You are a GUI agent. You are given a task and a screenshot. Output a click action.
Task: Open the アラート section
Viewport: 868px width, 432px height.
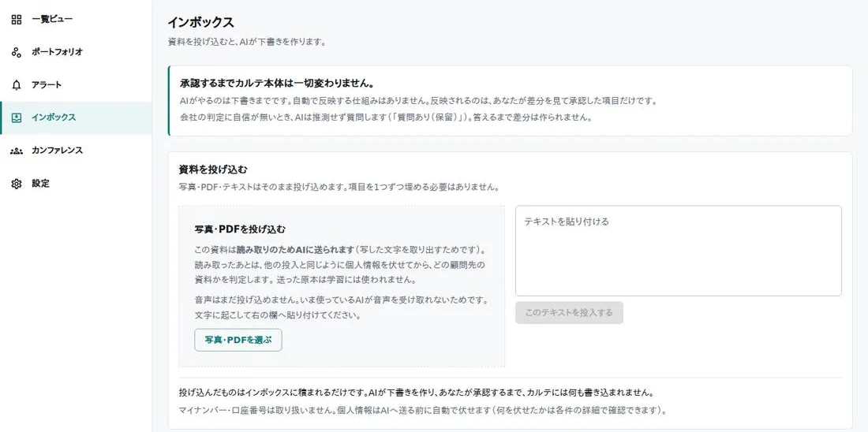point(76,85)
